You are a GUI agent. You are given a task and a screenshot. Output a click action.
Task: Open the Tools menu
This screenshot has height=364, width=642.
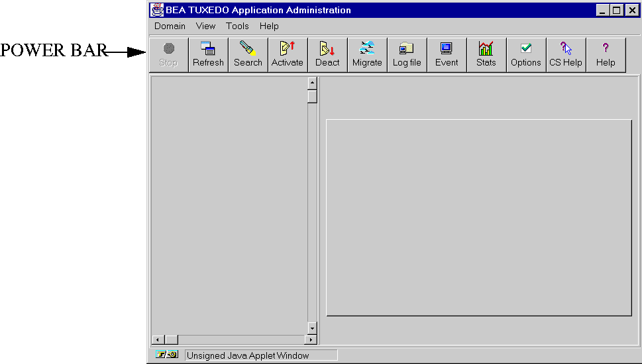pos(237,26)
